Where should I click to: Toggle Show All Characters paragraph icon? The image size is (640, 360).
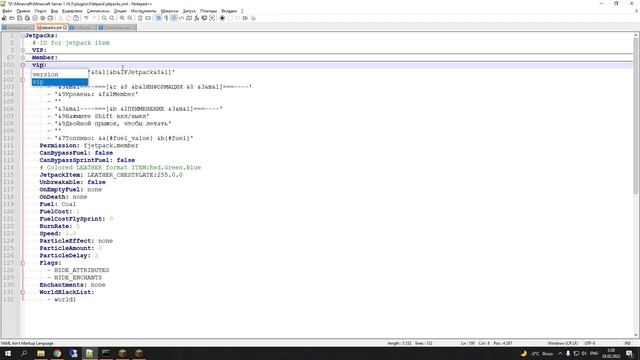click(x=166, y=18)
